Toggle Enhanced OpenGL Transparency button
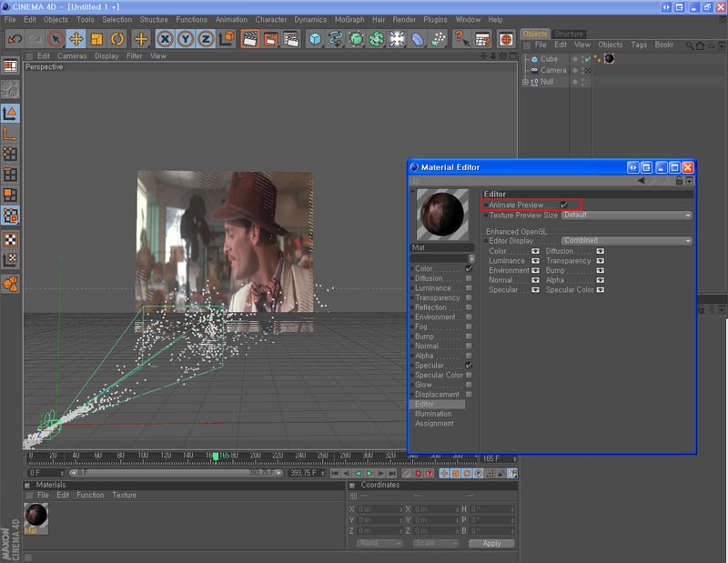 click(601, 261)
